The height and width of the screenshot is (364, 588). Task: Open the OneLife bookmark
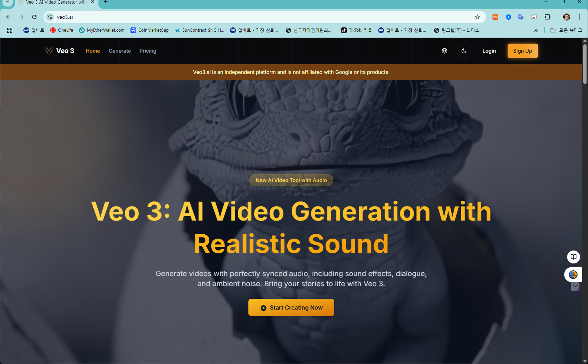[x=62, y=30]
